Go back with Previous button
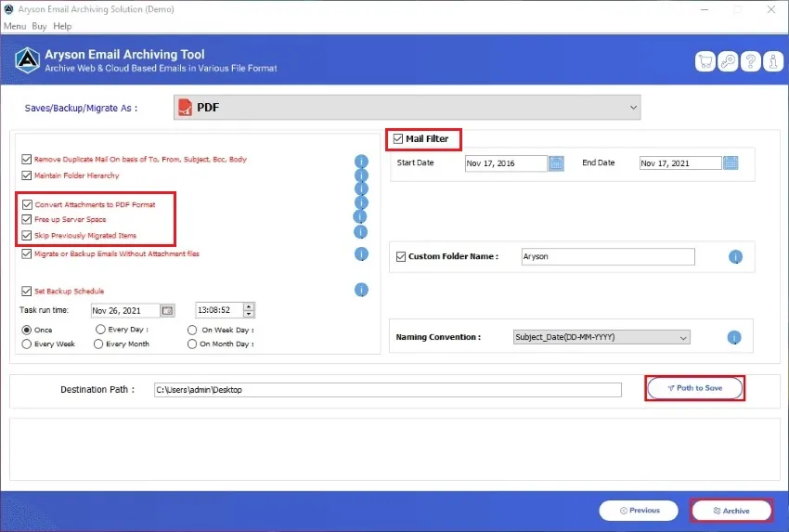Image resolution: width=789 pixels, height=532 pixels. (639, 511)
